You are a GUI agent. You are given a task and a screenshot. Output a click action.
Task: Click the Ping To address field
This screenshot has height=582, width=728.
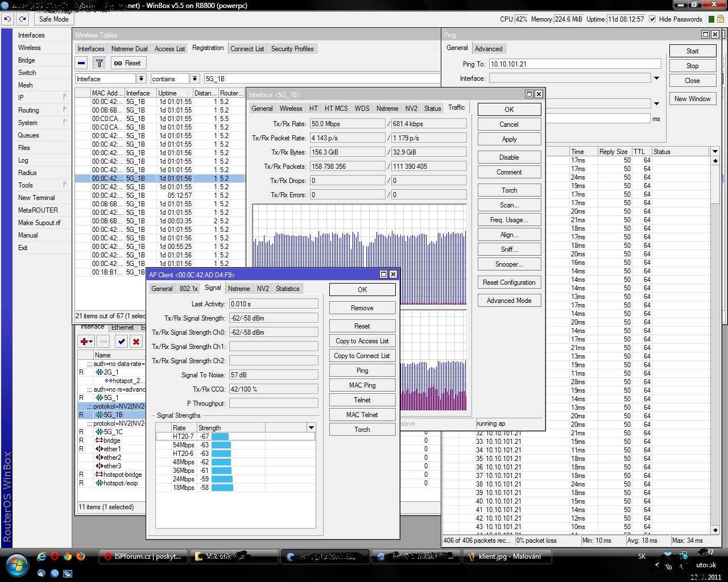point(574,64)
